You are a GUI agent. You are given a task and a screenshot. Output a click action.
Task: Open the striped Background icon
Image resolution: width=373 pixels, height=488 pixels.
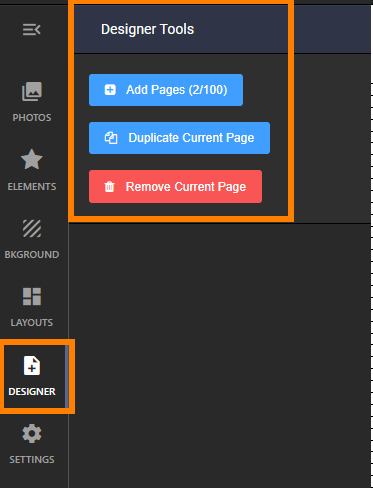pyautogui.click(x=32, y=228)
